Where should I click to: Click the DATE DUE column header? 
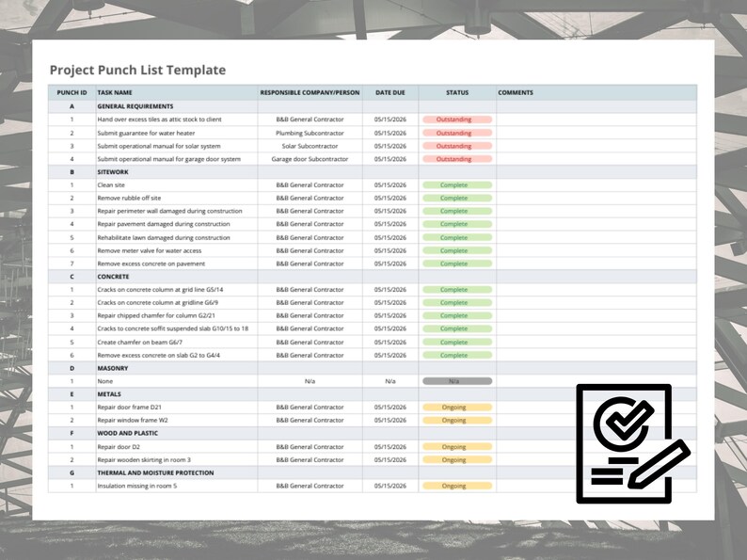pos(390,92)
